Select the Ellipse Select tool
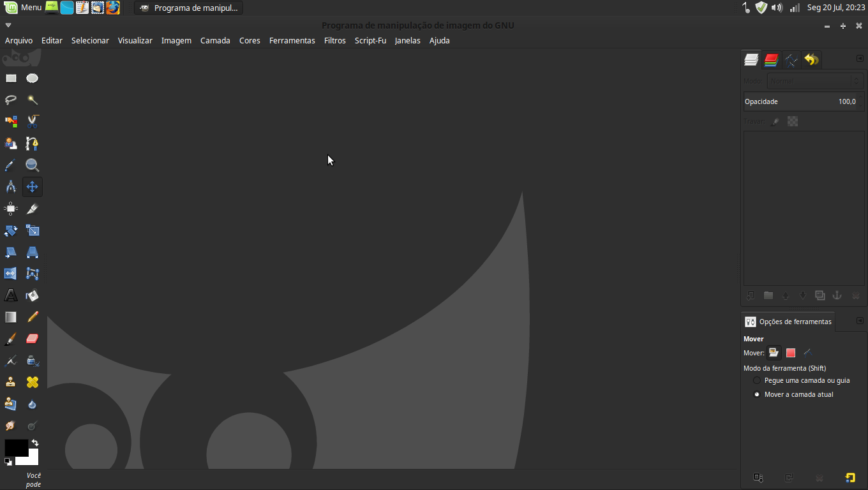The width and height of the screenshot is (868, 490). [33, 78]
